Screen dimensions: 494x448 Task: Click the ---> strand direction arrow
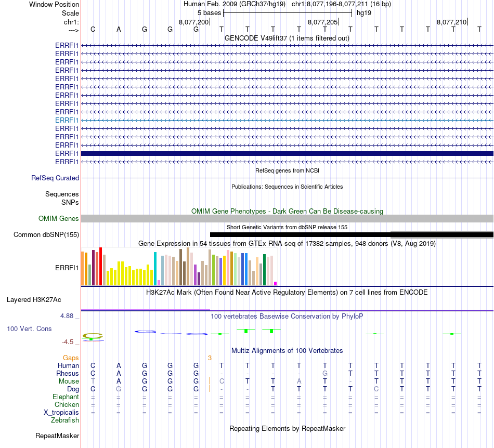click(73, 30)
